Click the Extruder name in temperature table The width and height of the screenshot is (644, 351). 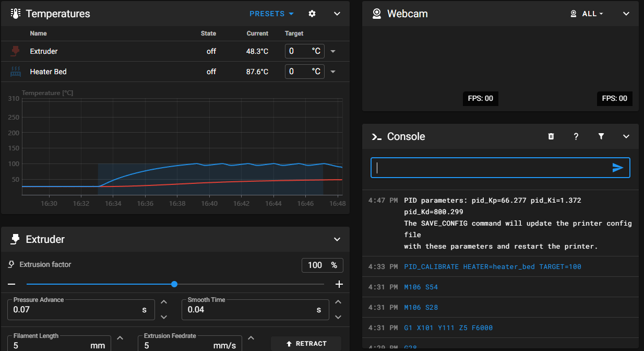(x=44, y=51)
